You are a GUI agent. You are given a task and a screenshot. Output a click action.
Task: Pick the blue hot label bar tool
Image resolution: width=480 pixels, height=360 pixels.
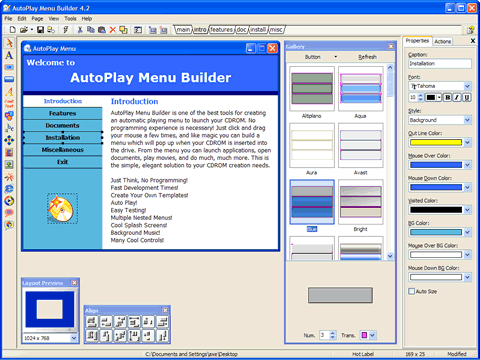(9, 79)
